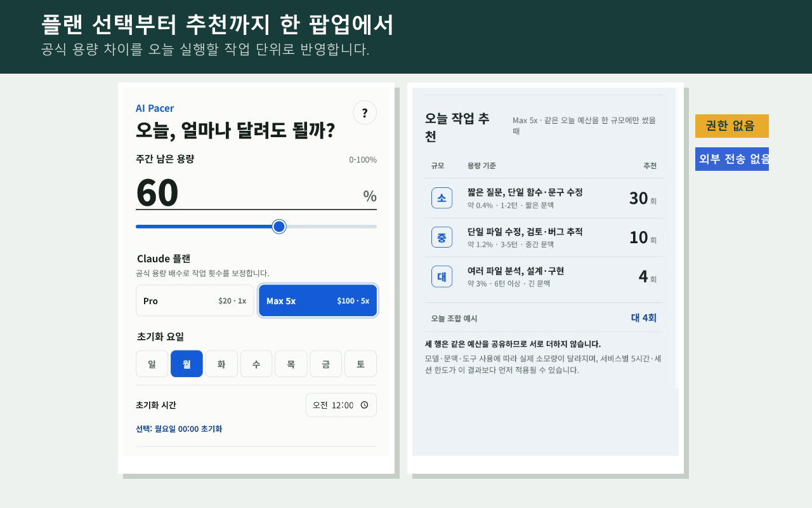
Task: Click the 추천 column header
Action: [x=650, y=166]
